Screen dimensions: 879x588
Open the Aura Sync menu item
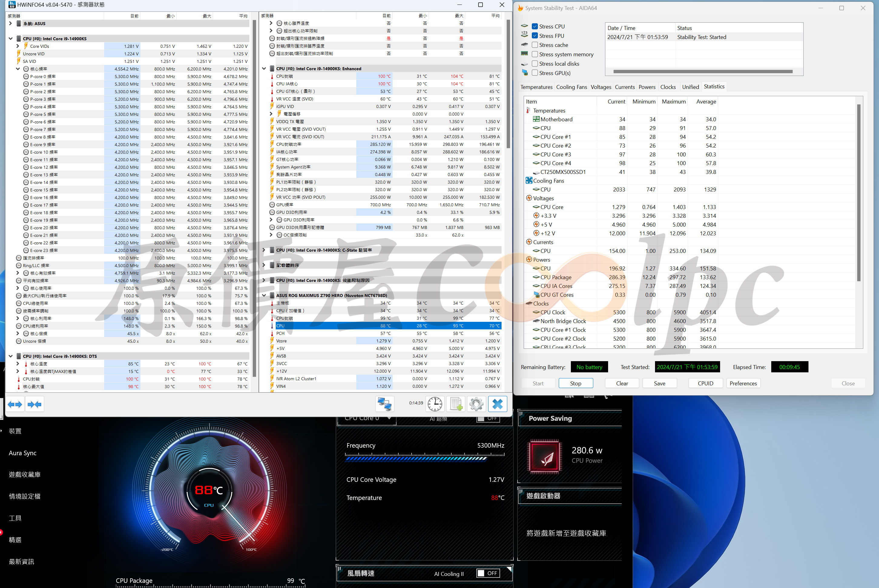pos(22,453)
